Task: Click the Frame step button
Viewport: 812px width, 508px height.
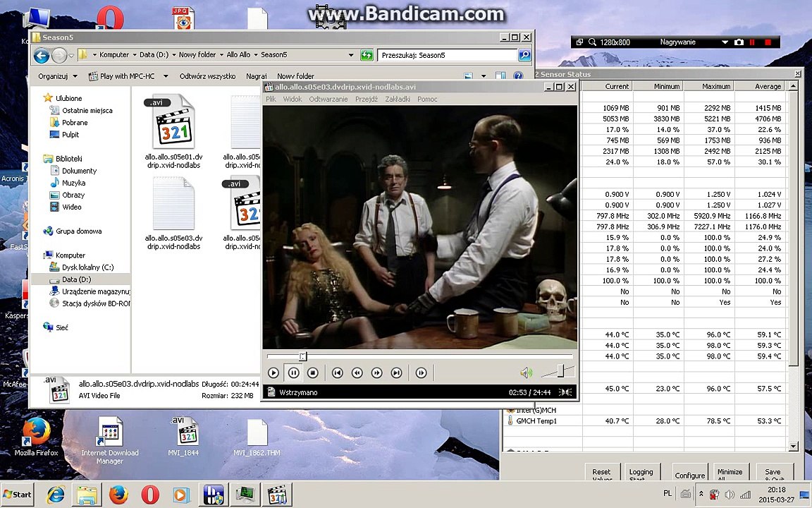Action: tap(421, 373)
